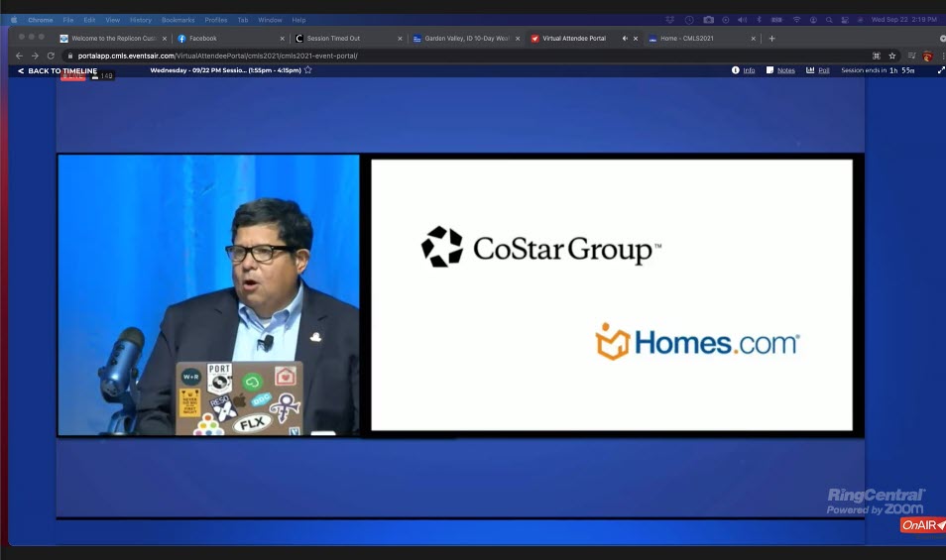The width and height of the screenshot is (946, 560).
Task: Click the Notes sticky-note icon
Action: click(x=769, y=70)
